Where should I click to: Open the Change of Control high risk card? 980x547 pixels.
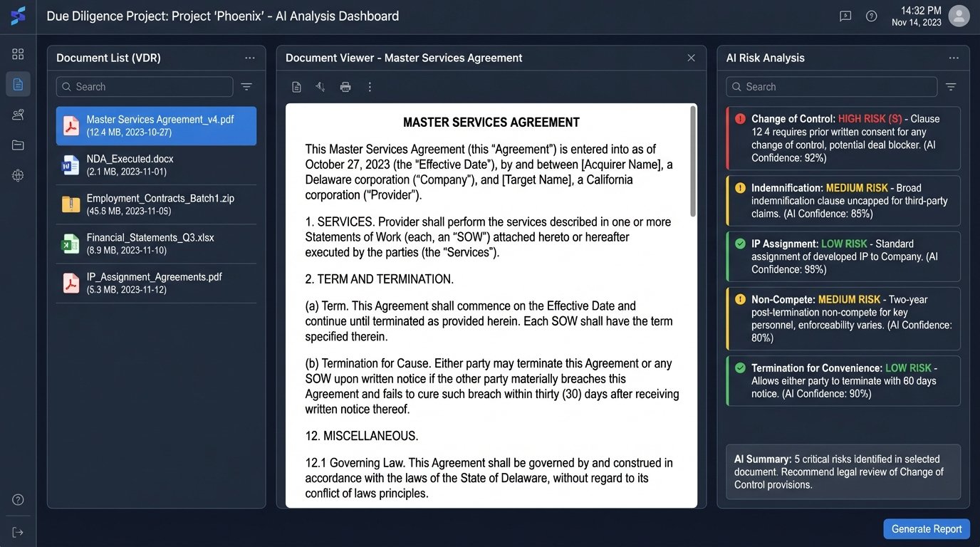click(843, 138)
